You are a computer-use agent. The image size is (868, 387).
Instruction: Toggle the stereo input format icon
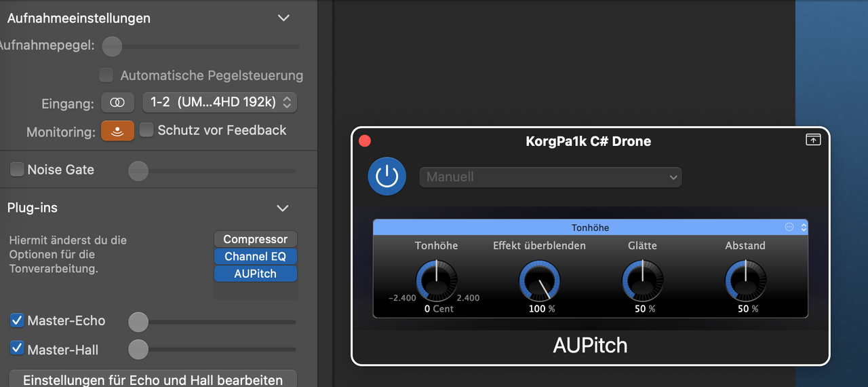(118, 103)
